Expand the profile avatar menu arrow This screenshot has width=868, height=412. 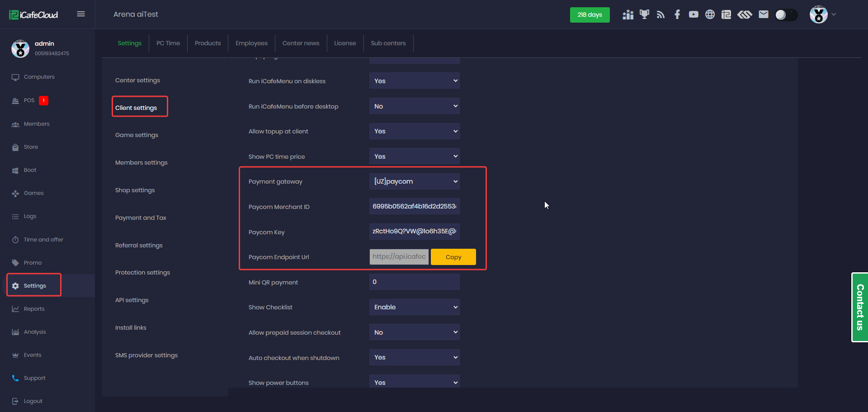[834, 14]
